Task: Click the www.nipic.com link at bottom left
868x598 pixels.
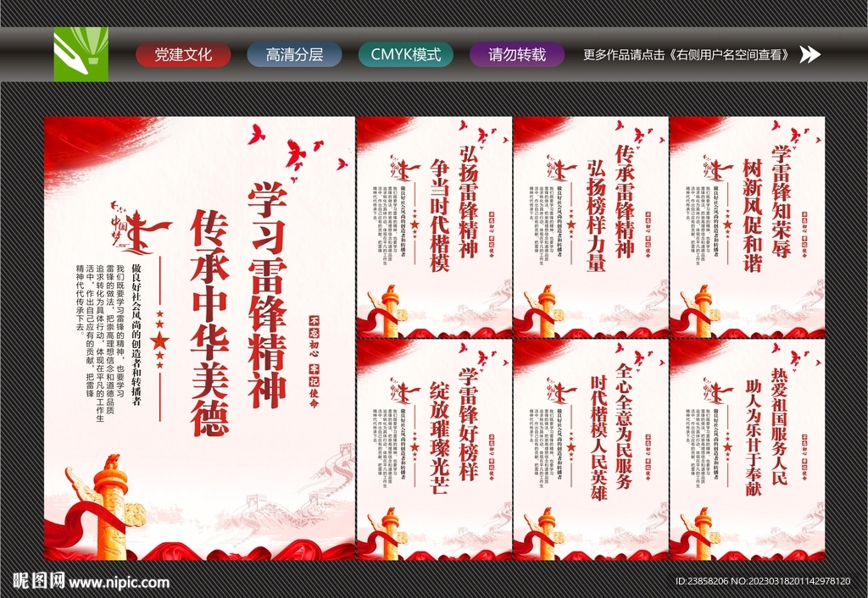Action: click(119, 582)
